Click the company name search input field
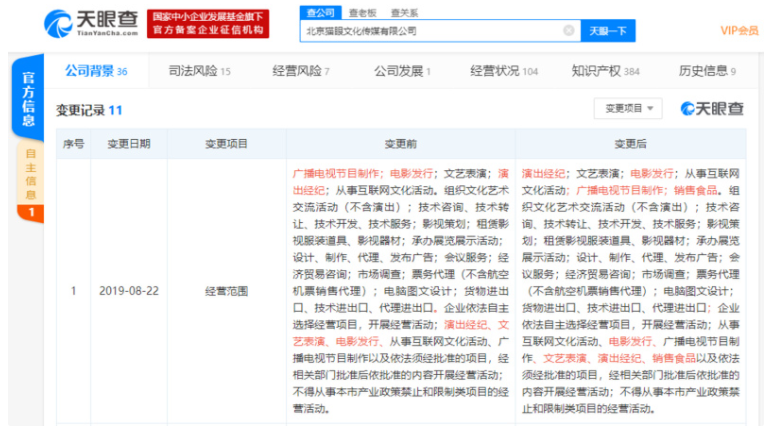Screen dimensions: 774x438 pos(430,31)
